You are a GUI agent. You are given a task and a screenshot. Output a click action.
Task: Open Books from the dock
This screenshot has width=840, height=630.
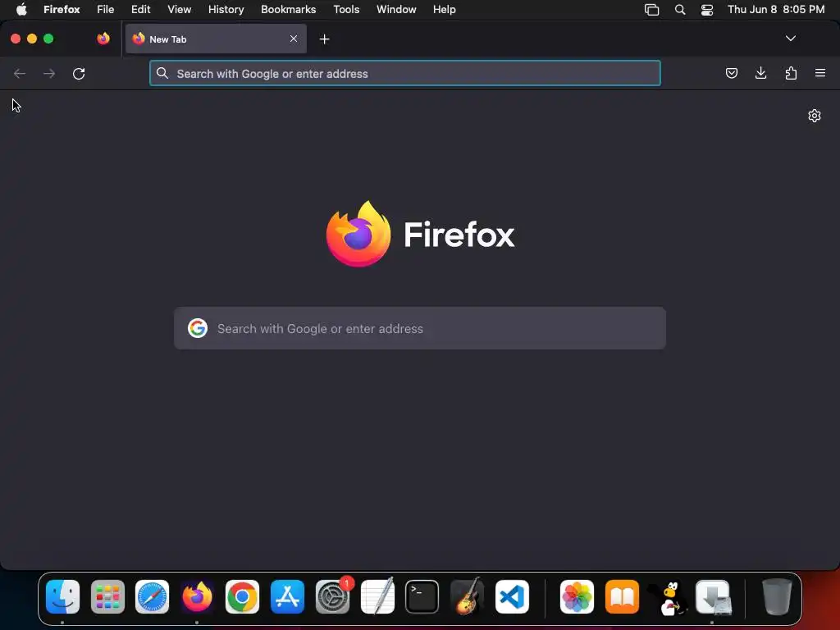click(x=622, y=596)
